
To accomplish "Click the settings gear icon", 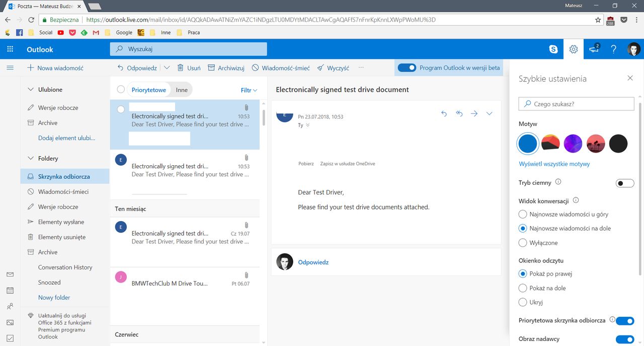I will 574,49.
